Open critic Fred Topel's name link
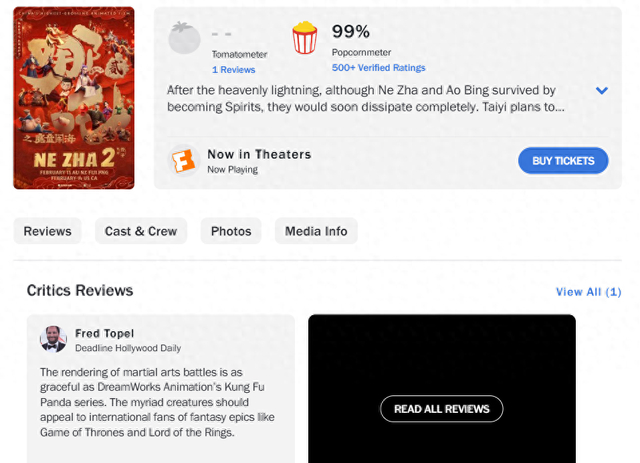The image size is (640, 463). pos(105,333)
